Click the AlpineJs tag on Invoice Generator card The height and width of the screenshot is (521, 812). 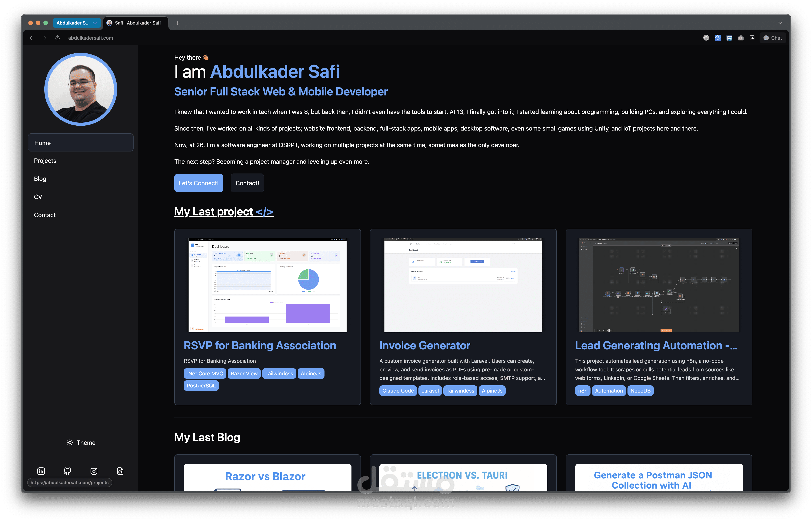pos(492,391)
